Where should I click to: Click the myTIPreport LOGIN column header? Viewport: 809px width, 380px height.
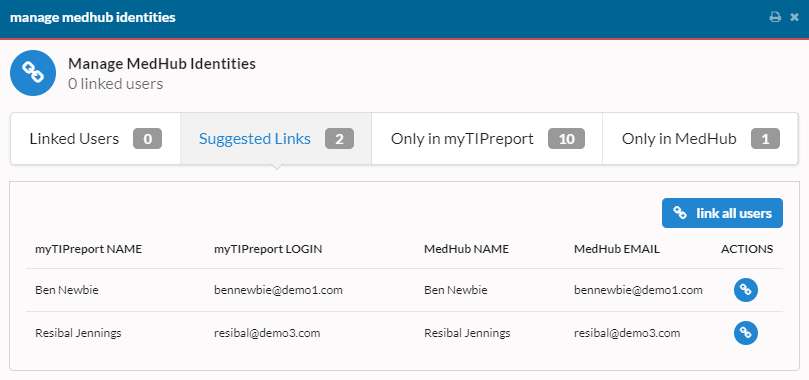coord(268,250)
